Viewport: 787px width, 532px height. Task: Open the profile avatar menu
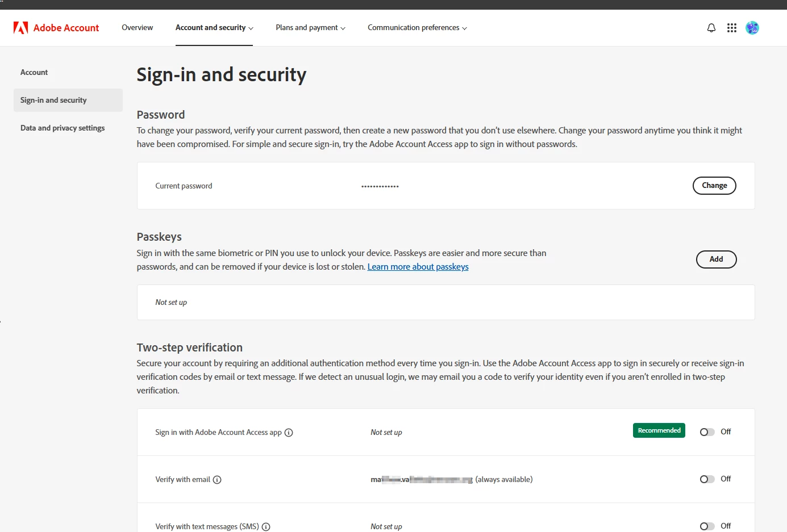(752, 28)
